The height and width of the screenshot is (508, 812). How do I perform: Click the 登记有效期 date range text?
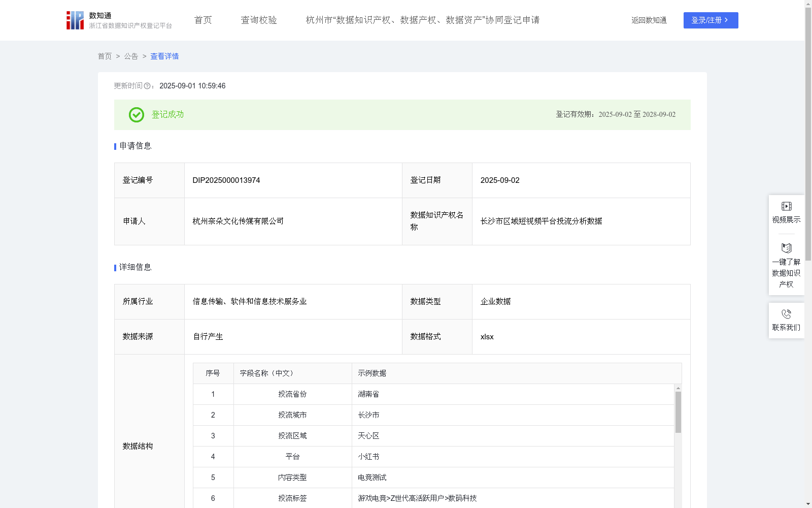pyautogui.click(x=616, y=115)
